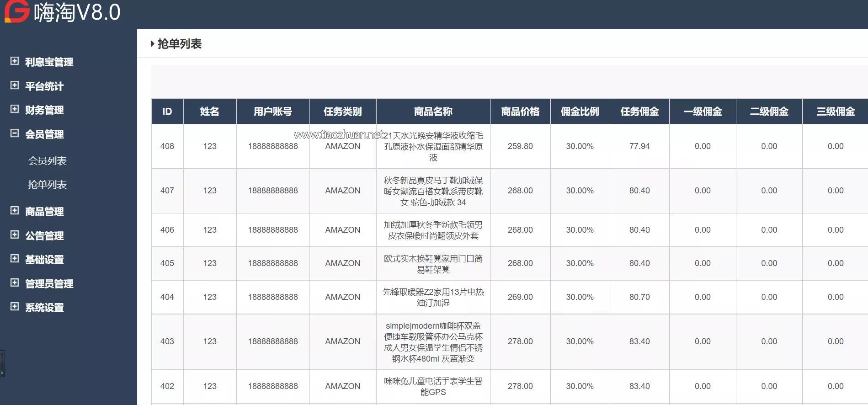Click the 嗨淘 G logo icon

(17, 11)
